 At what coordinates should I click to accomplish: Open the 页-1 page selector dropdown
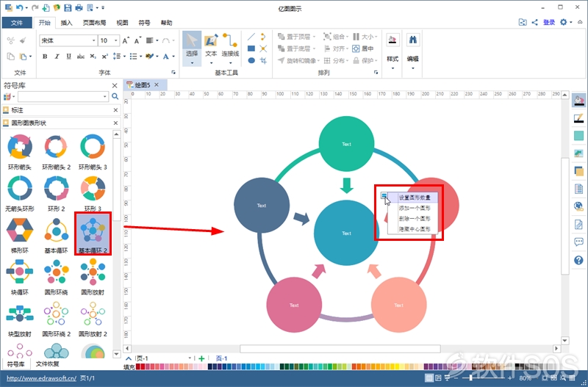pos(190,358)
